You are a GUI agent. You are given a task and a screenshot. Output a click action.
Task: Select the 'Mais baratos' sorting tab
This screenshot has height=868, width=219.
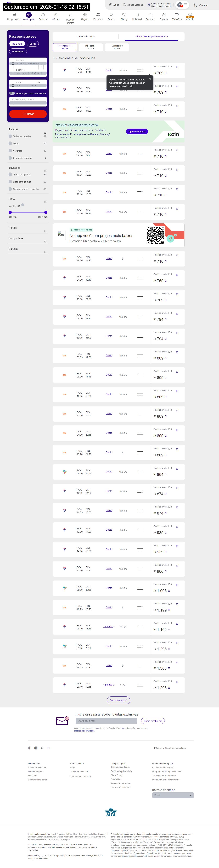(x=91, y=47)
